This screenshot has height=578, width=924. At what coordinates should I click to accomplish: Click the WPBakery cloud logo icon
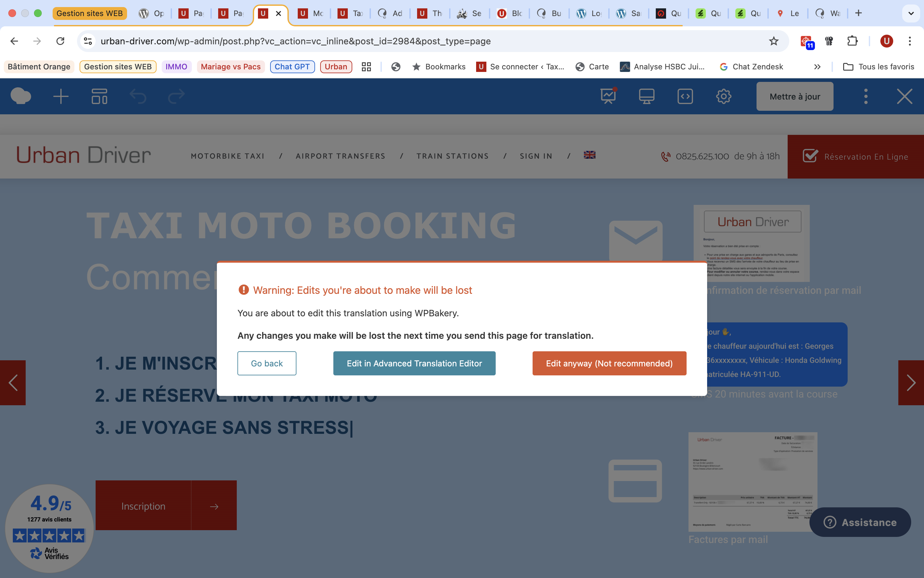(21, 96)
